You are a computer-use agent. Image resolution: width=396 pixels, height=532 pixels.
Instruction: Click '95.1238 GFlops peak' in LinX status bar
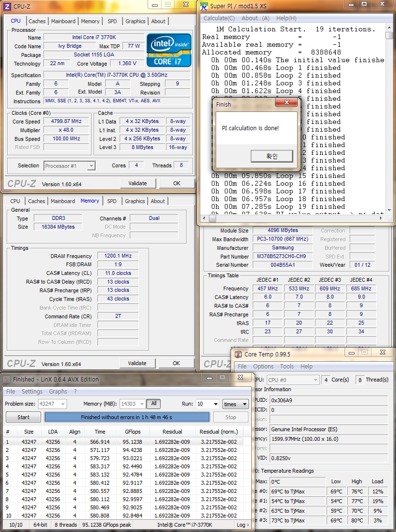[x=107, y=525]
